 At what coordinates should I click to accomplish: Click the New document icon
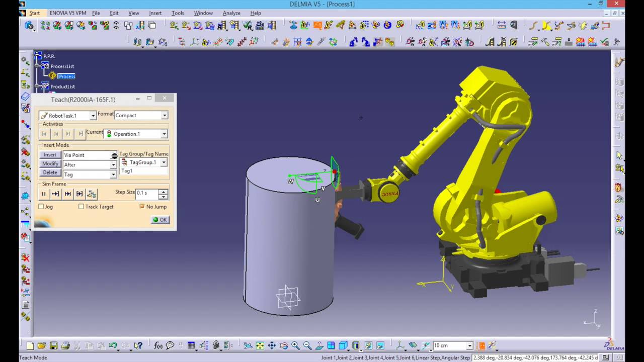coord(30,345)
